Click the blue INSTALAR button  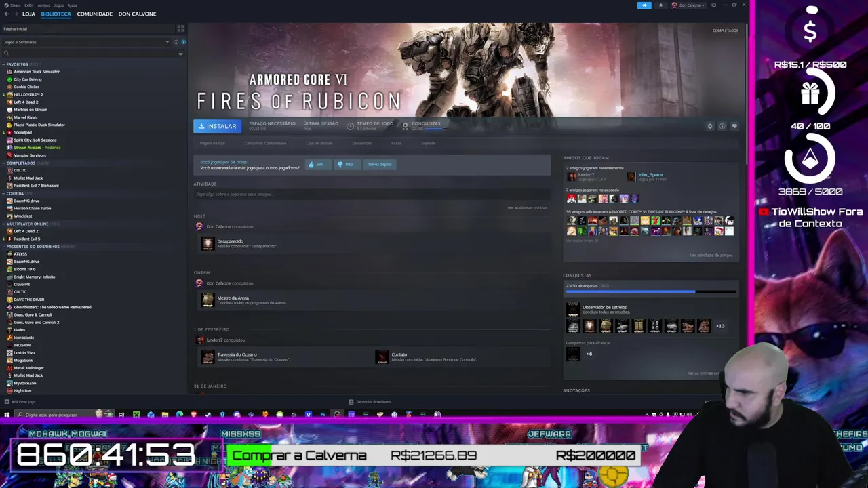tap(217, 126)
